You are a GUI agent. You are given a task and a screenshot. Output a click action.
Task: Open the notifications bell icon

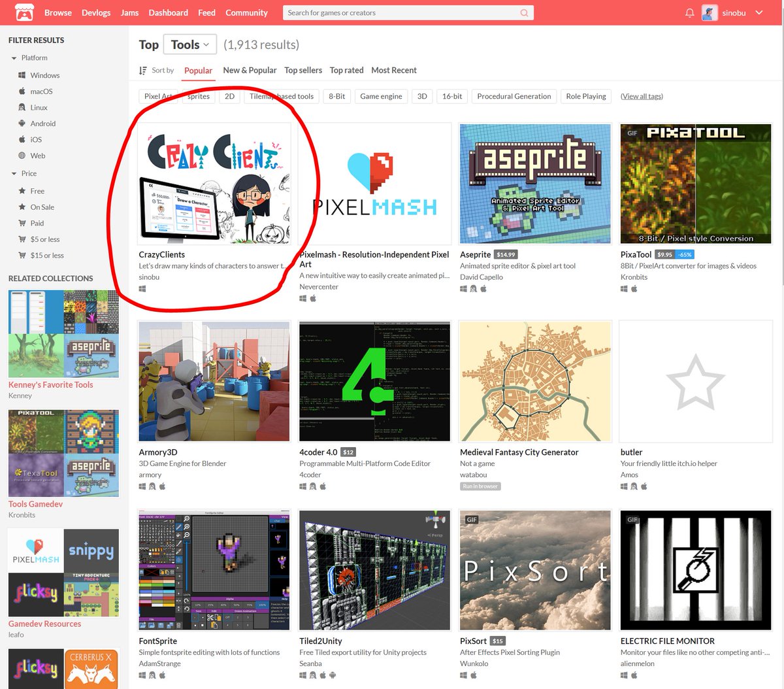[x=689, y=13]
